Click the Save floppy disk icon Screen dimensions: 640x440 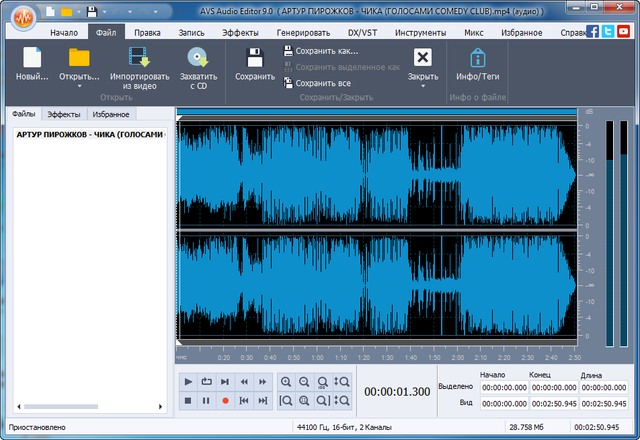point(255,58)
